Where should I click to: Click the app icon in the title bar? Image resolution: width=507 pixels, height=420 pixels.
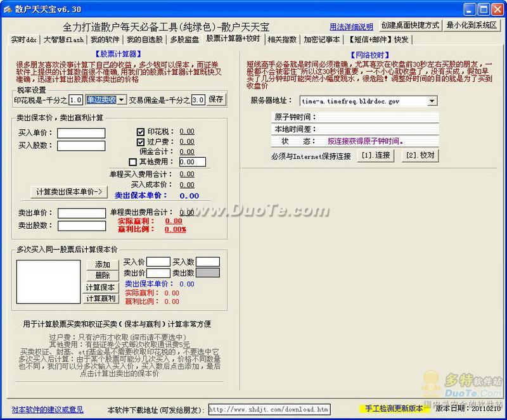tap(8, 9)
